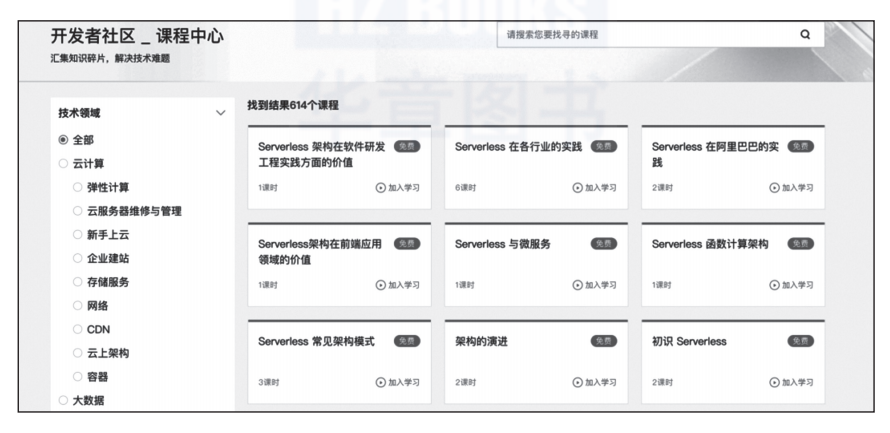This screenshot has width=890, height=433.
Task: Click 开发者社区 _ 课程中心 page title
Action: point(137,36)
